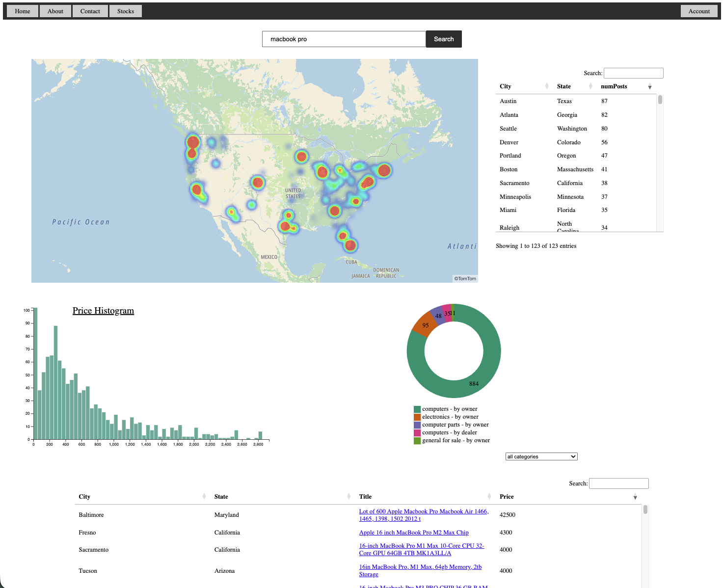The image size is (723, 588).
Task: Navigate to the Stocks page
Action: point(126,11)
